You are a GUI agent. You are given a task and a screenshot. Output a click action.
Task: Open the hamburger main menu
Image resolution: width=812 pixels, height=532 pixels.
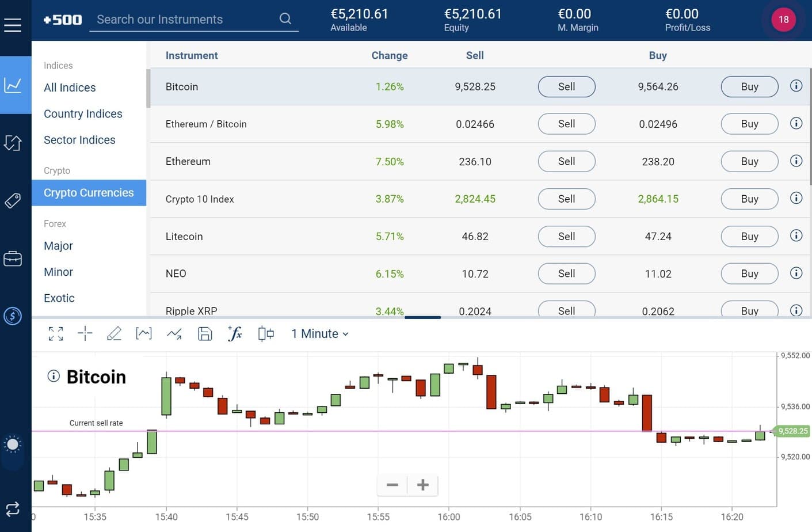13,25
